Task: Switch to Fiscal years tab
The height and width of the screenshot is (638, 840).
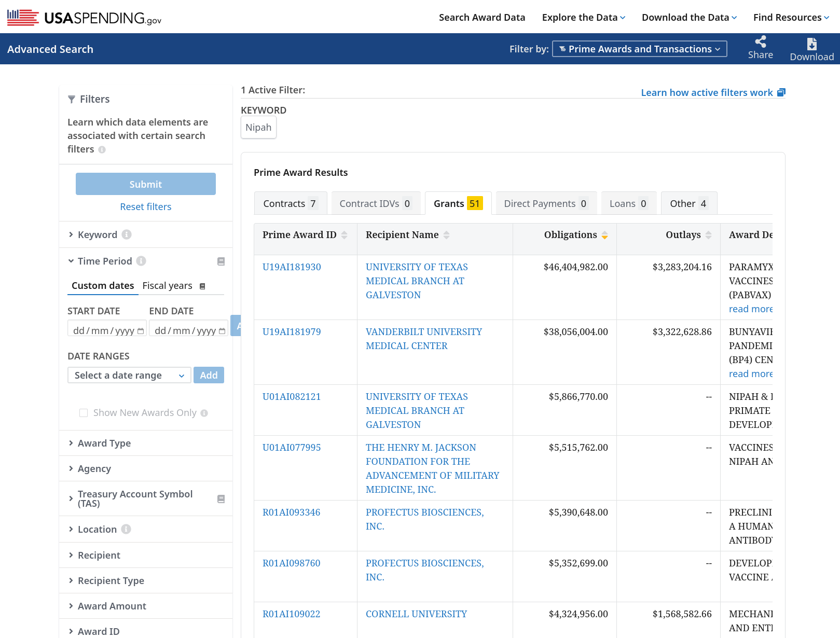Action: 168,286
